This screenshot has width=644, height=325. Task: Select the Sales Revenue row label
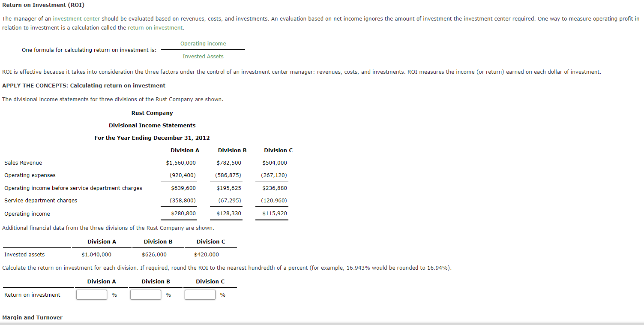pos(23,162)
